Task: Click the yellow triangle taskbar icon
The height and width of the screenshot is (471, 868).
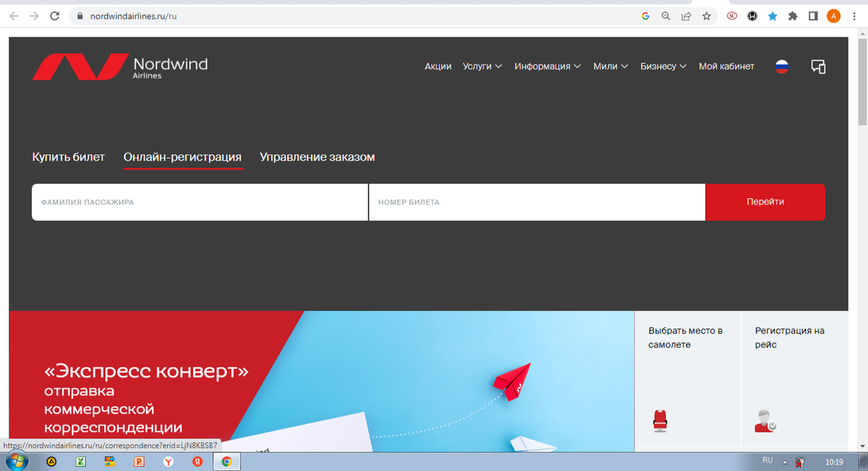Action: click(x=51, y=462)
